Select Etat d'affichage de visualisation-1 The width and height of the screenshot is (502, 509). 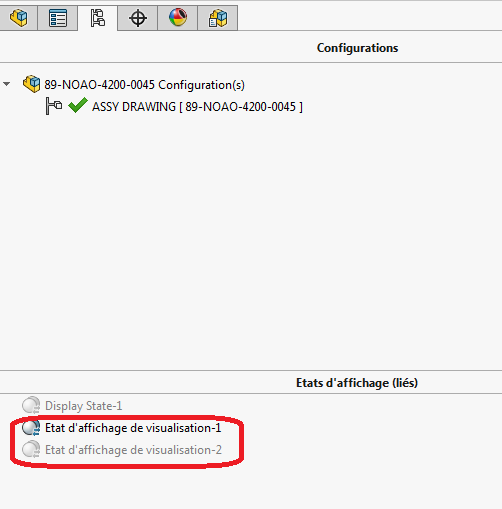133,428
